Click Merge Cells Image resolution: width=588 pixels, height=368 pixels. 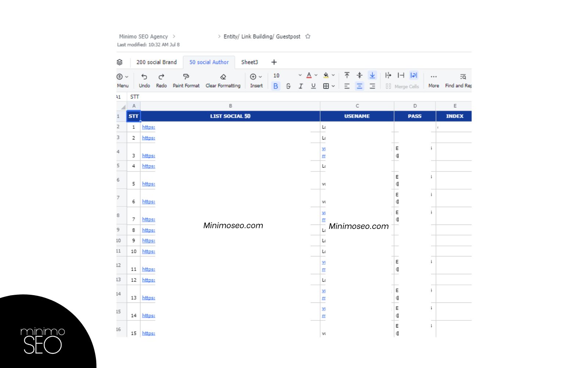[x=402, y=86]
